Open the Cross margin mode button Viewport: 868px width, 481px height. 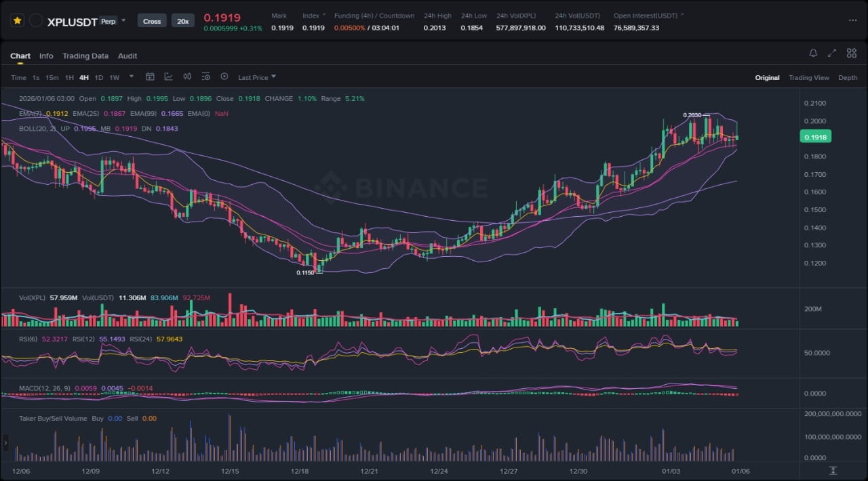(152, 21)
